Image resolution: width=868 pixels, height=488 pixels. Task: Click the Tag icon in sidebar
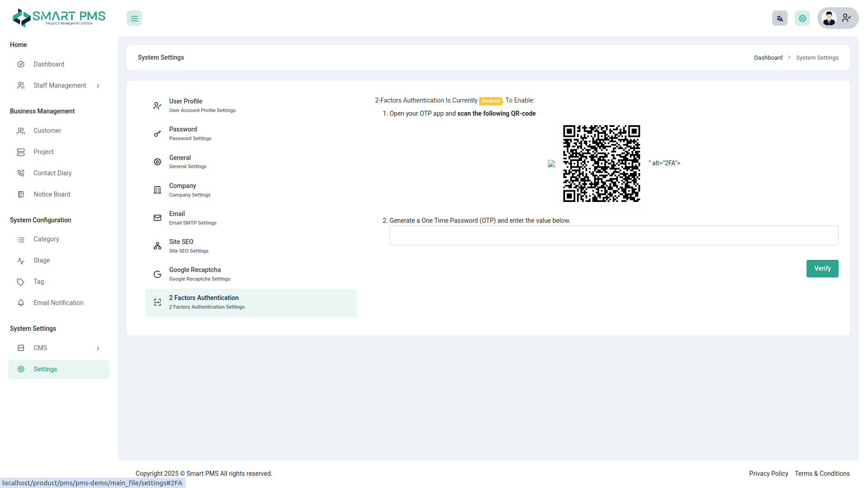(x=21, y=282)
